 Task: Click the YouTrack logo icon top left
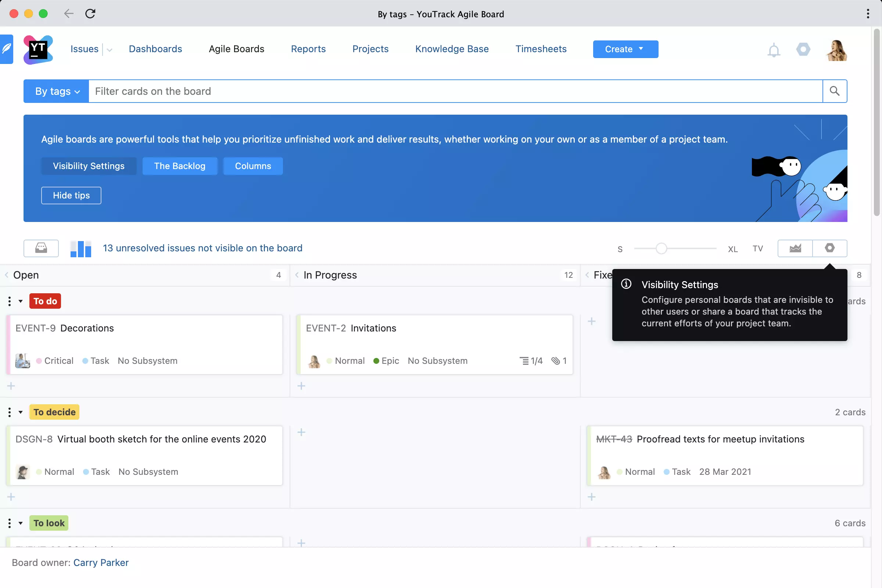(x=38, y=49)
